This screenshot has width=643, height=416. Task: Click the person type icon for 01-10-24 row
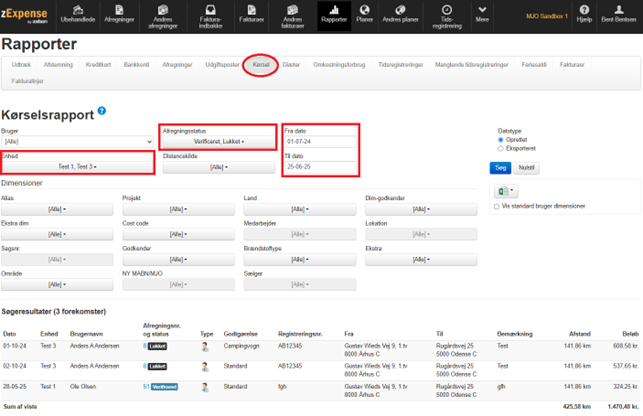(x=205, y=347)
